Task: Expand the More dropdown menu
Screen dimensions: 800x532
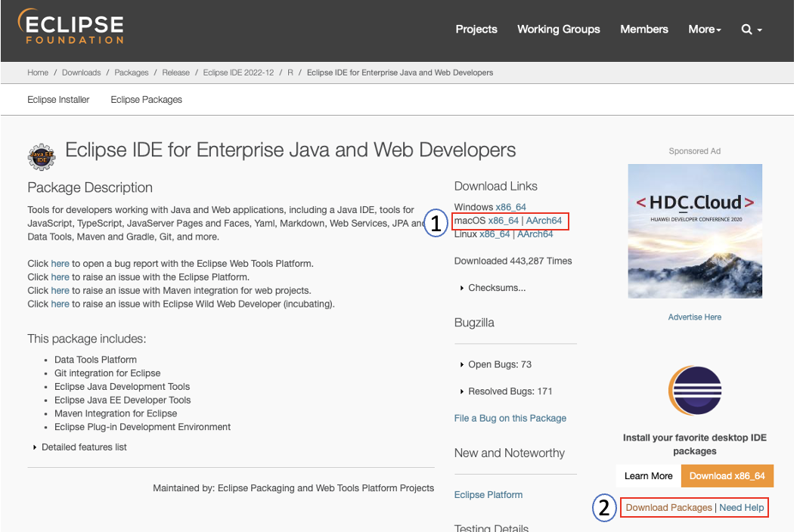Action: point(705,29)
